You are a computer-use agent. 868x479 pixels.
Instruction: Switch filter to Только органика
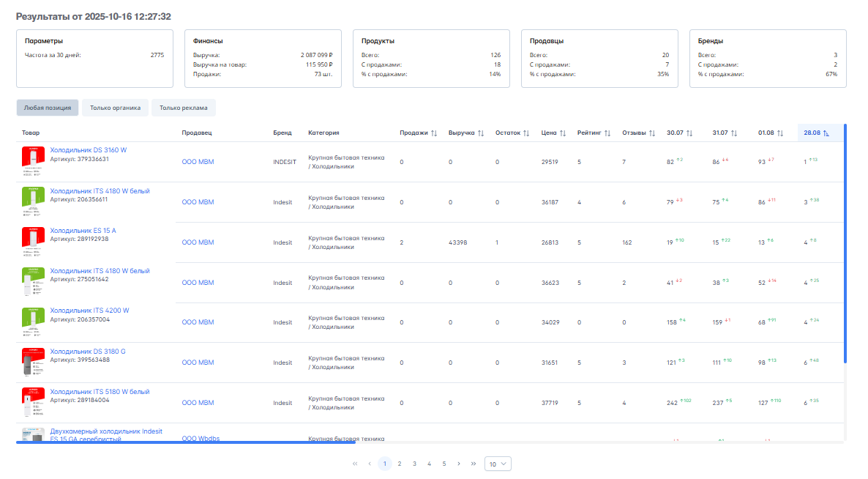(x=115, y=108)
